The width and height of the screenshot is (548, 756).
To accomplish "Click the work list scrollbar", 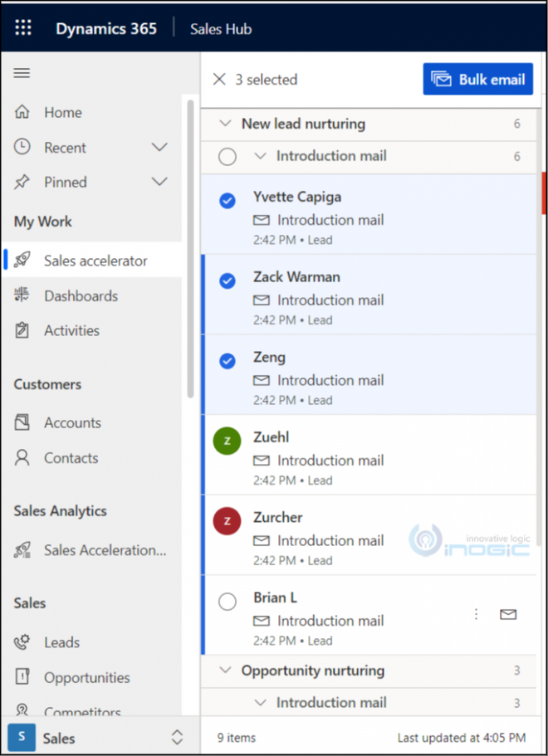I will [539, 328].
